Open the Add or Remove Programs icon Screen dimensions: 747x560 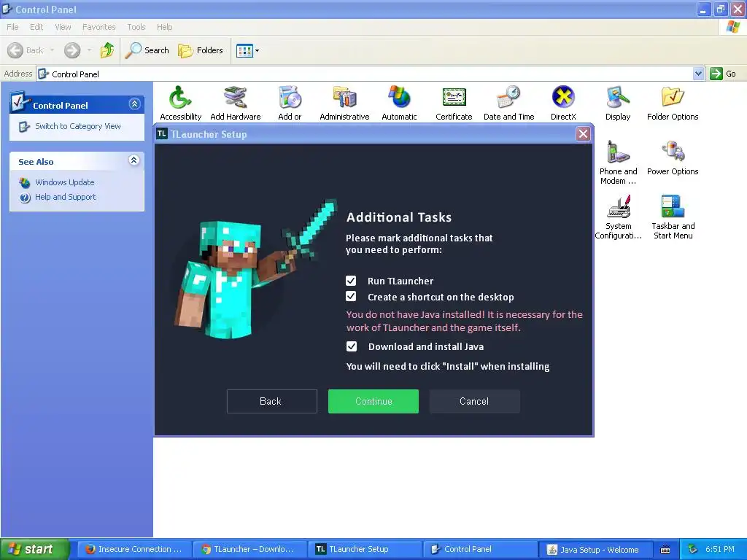(x=290, y=103)
